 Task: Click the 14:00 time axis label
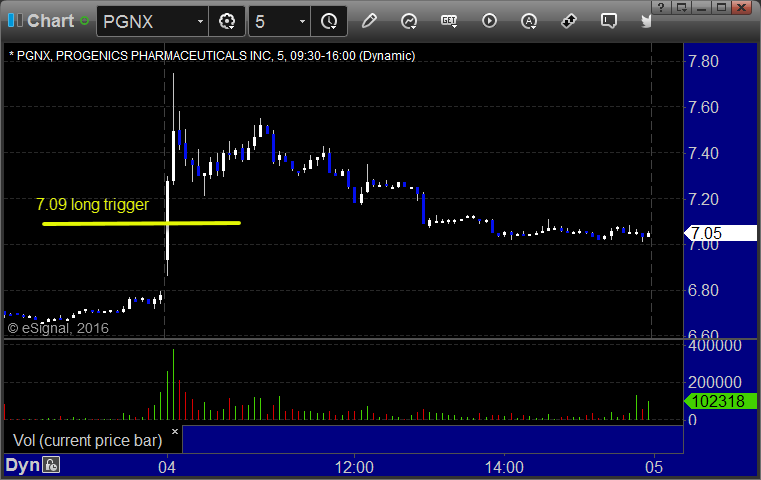point(504,467)
